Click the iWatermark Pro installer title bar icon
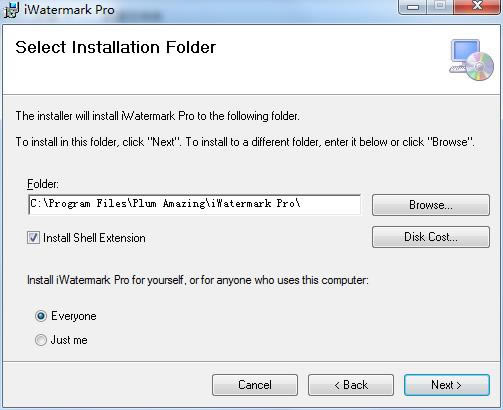This screenshot has height=410, width=503. click(11, 10)
